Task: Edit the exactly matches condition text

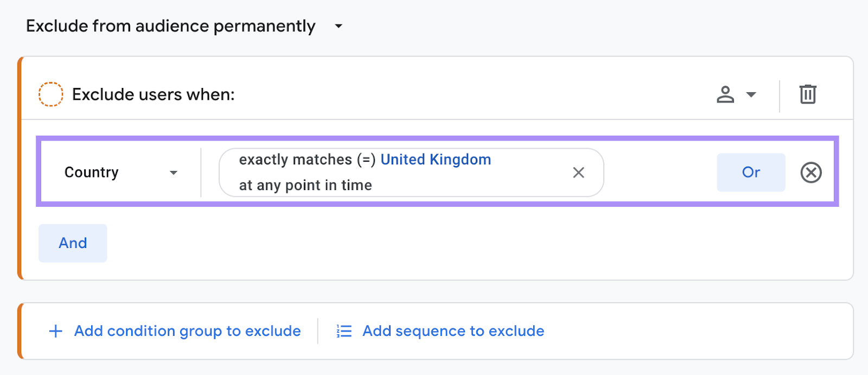Action: [x=307, y=159]
